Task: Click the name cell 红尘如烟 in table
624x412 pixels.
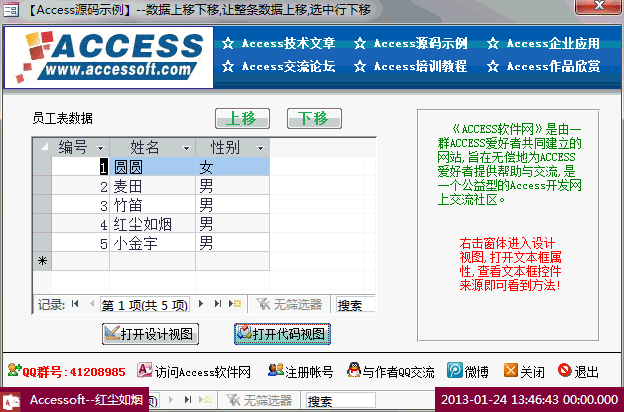Action: pyautogui.click(x=152, y=224)
